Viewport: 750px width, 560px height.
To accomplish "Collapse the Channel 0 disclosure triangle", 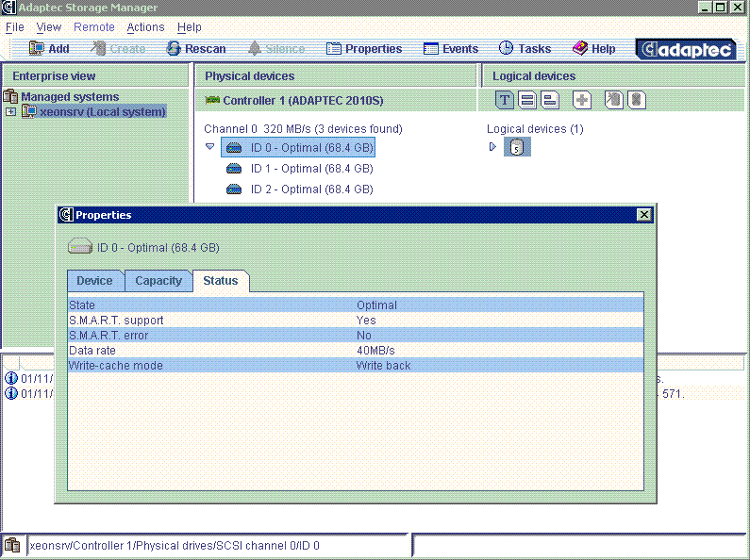I will [209, 147].
